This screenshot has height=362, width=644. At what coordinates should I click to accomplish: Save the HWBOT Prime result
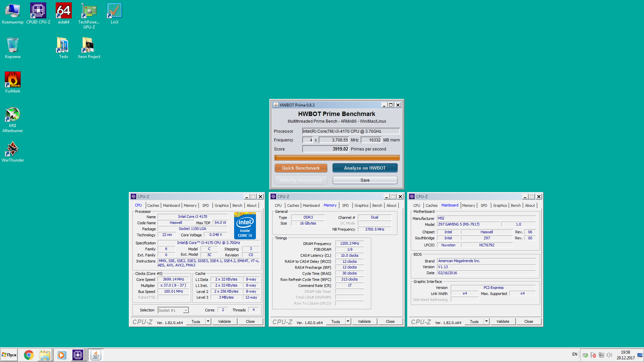coord(365,180)
